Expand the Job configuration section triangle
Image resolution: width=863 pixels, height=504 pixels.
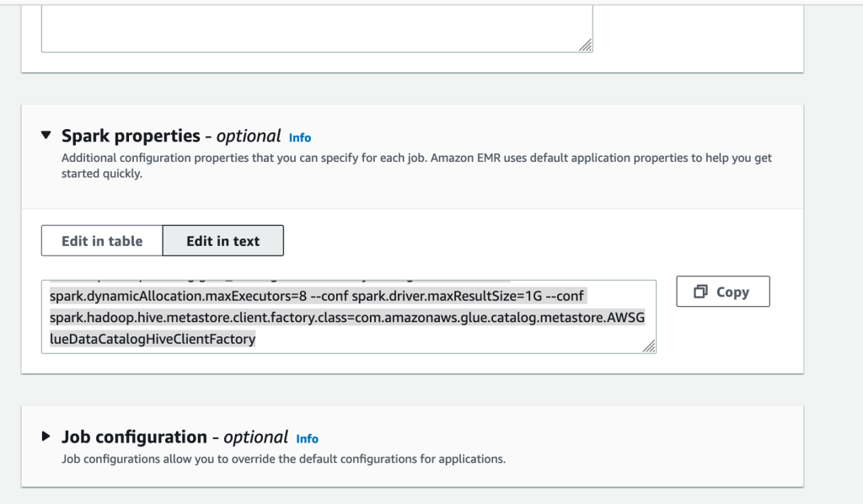pos(46,437)
